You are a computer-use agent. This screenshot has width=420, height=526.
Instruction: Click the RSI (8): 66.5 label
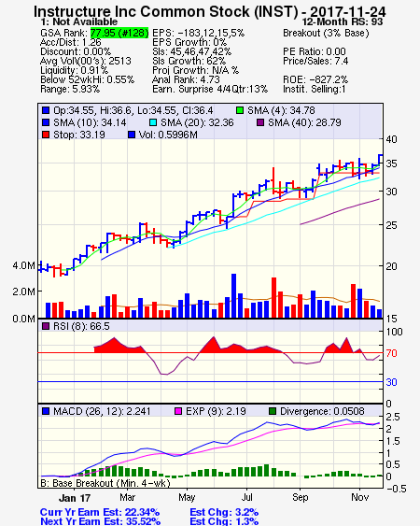coord(81,326)
